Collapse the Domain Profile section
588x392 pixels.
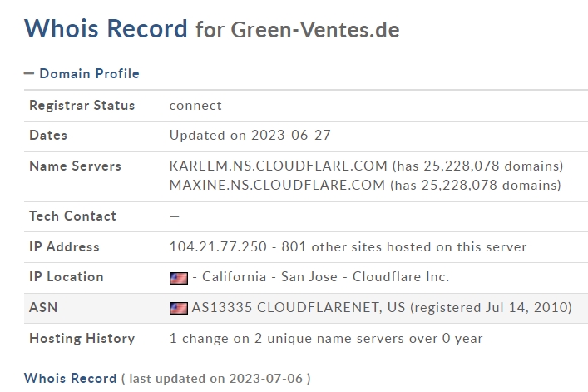(82, 73)
